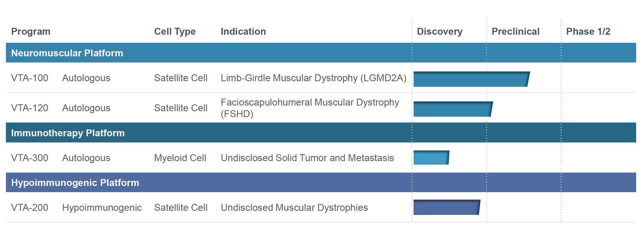Collapse the Immunotherapy Platform section header
This screenshot has height=246, width=644.
point(68,133)
